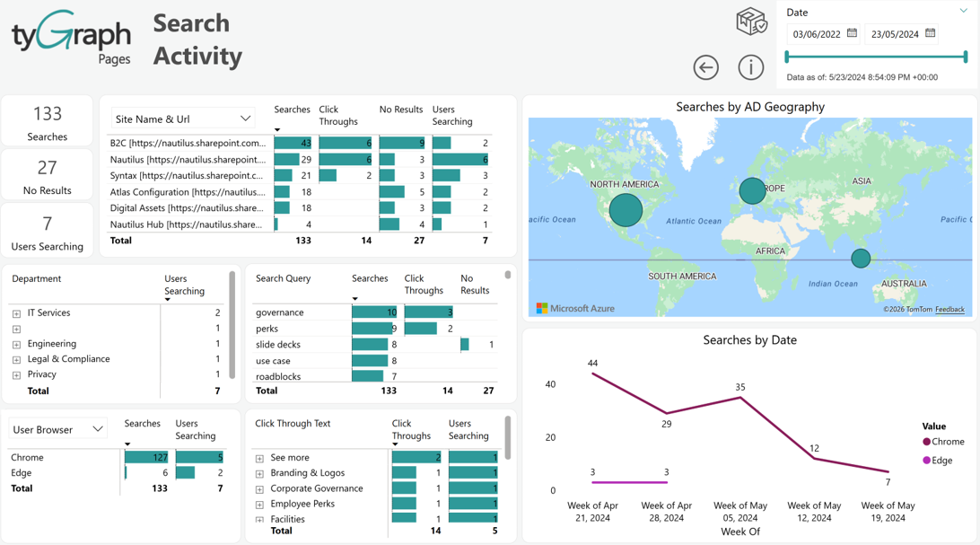This screenshot has height=545, width=980.
Task: Grab the left handle of date slider
Action: click(x=787, y=57)
